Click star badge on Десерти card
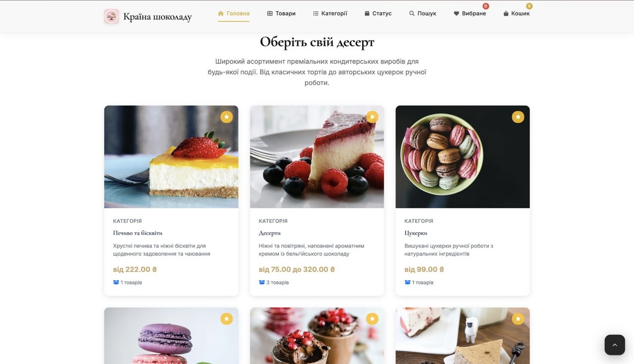 (372, 117)
